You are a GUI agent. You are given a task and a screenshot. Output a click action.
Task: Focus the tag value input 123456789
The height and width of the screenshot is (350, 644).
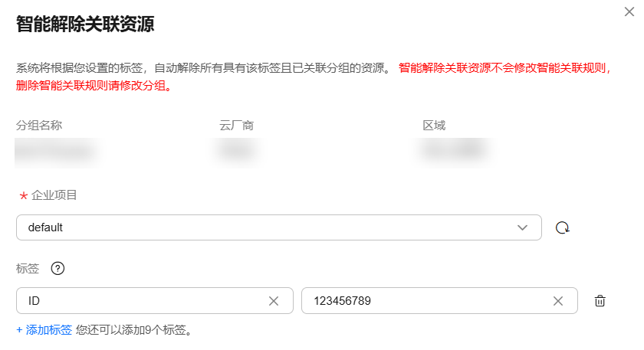(422, 301)
